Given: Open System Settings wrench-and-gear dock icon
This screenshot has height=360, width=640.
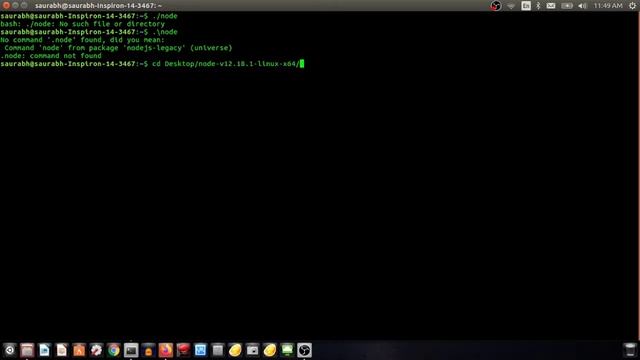Looking at the screenshot, I should coord(96,350).
